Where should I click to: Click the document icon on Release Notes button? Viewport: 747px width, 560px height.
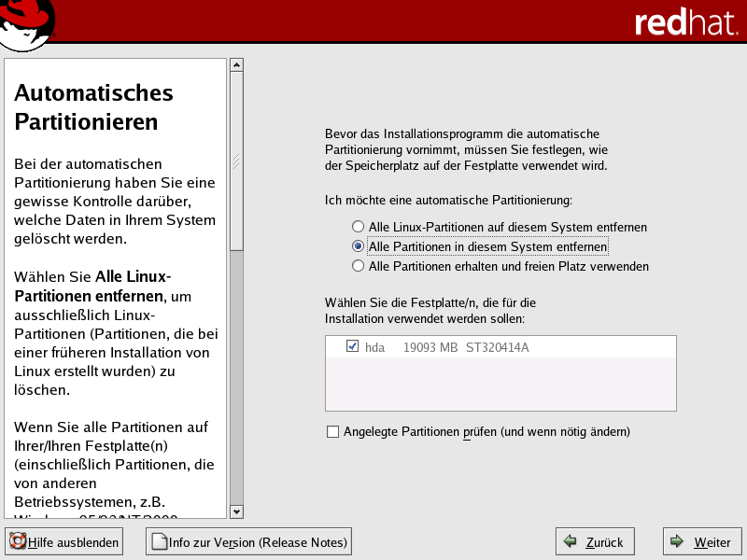(159, 542)
